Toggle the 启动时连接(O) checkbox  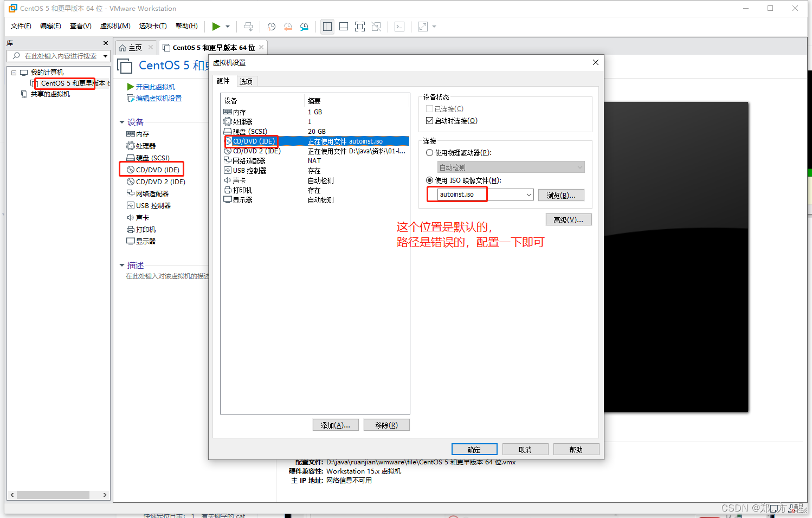(429, 121)
